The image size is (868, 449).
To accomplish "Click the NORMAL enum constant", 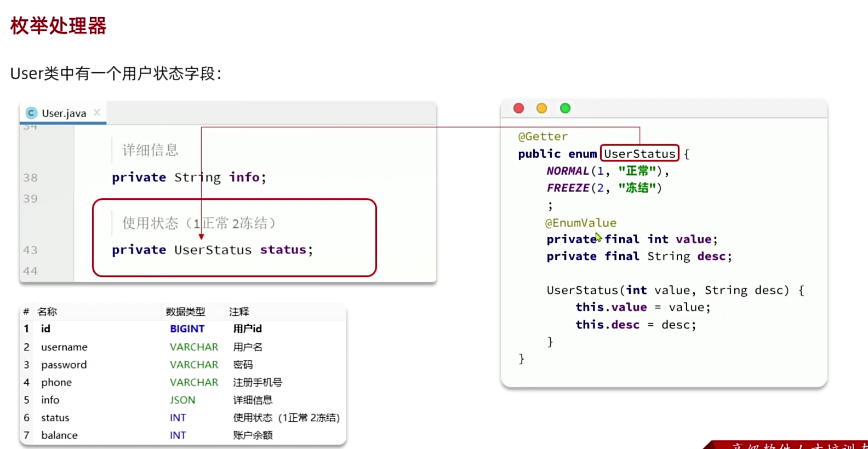I will click(x=567, y=171).
